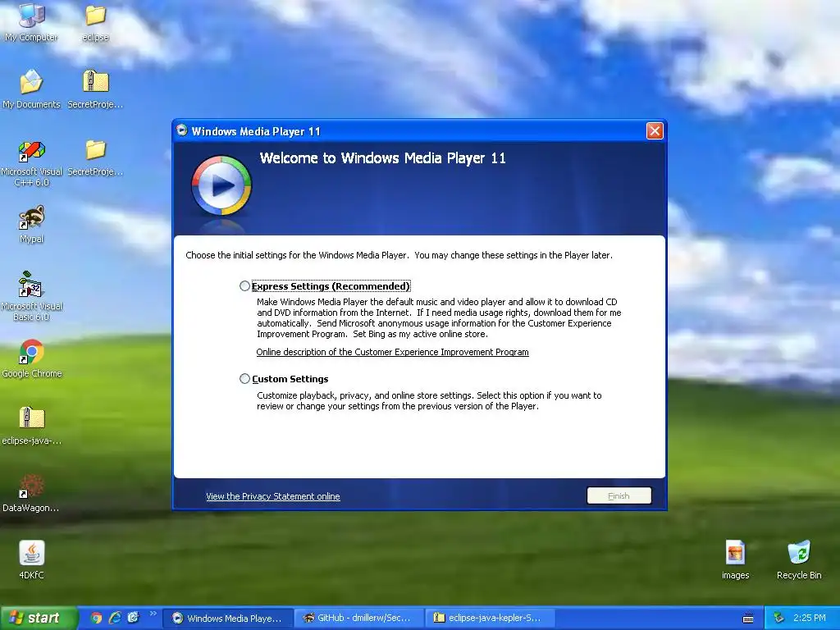Click the 2:25 PM clock

[x=810, y=618]
